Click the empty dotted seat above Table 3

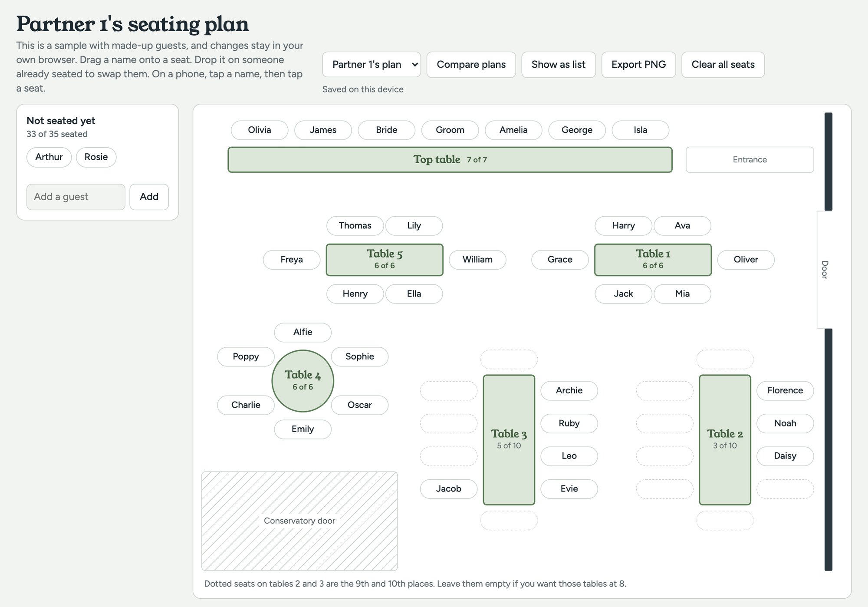coord(509,360)
